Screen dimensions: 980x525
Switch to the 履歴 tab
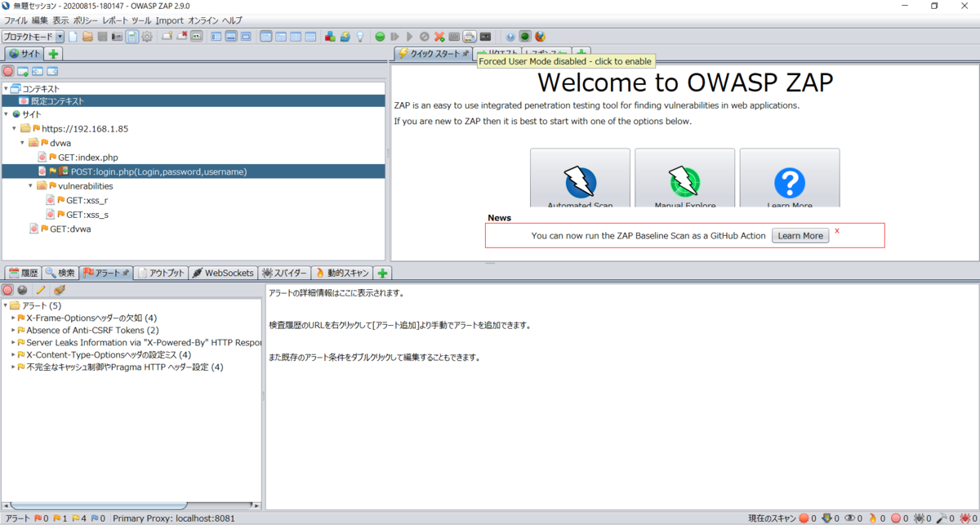point(23,273)
